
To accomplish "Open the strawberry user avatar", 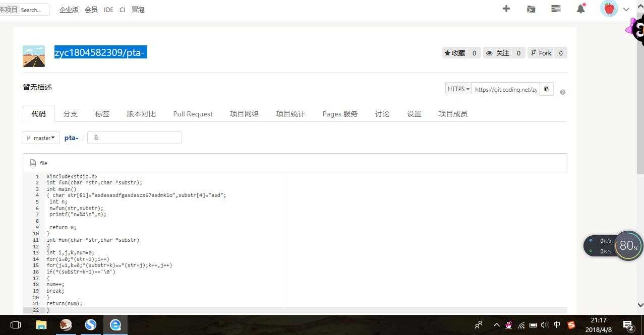I will coord(609,9).
